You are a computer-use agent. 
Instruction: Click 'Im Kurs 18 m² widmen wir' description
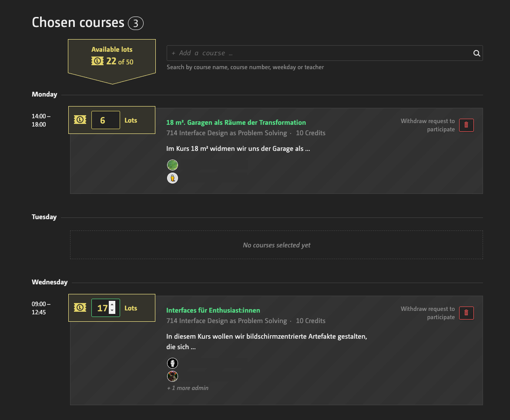[238, 149]
